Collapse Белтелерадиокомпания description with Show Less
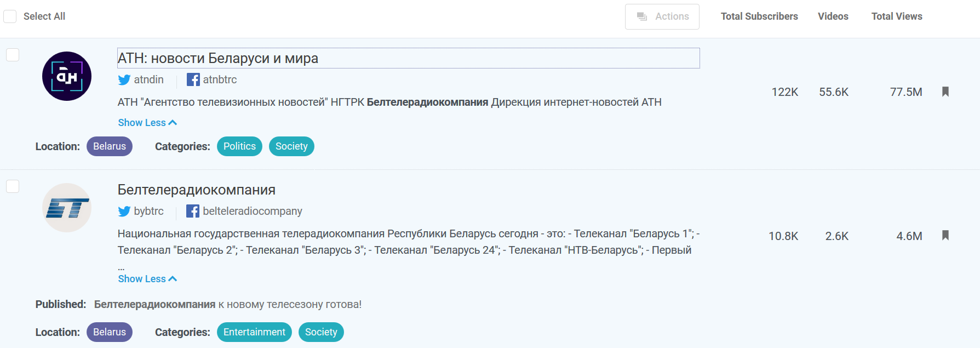980x348 pixels. [x=147, y=279]
